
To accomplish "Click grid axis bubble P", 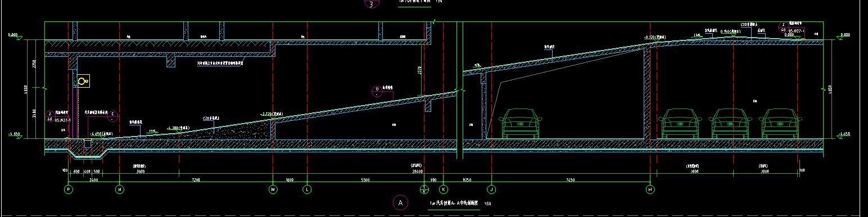I will coord(69,189).
